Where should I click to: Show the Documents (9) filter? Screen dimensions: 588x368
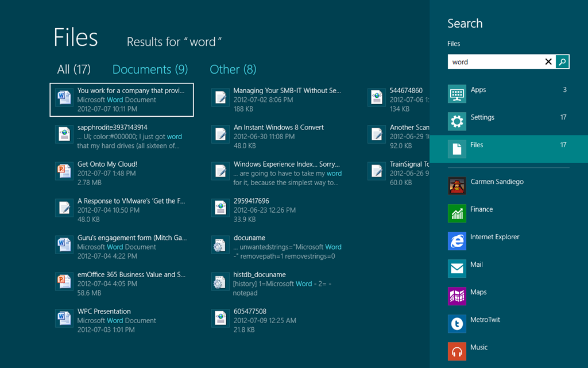click(x=150, y=70)
